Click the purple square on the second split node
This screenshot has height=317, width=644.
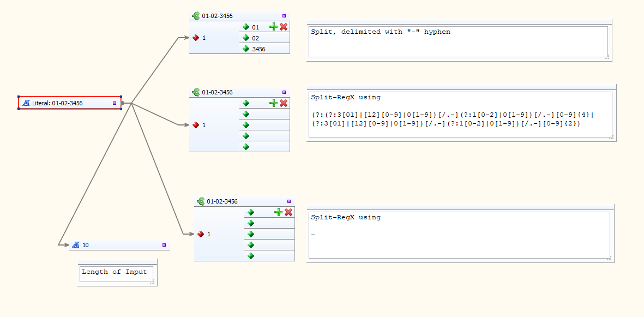284,92
